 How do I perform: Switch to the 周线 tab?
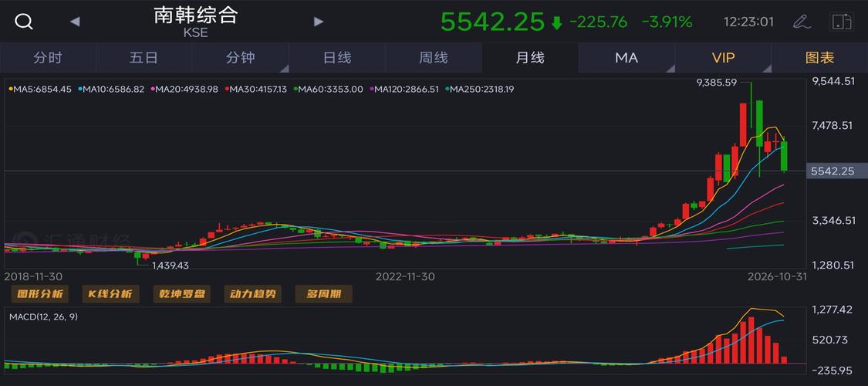click(x=434, y=58)
